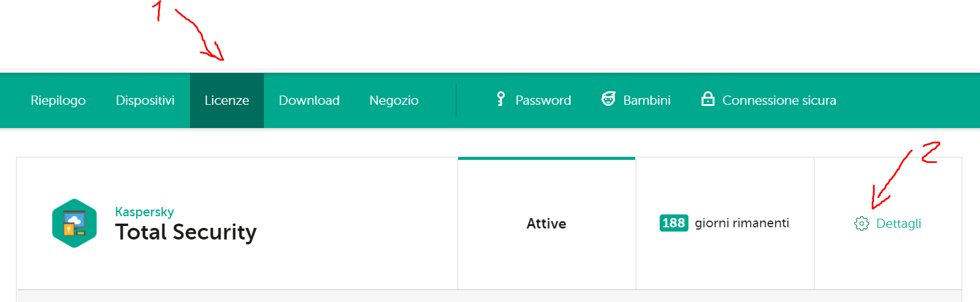The width and height of the screenshot is (980, 302).
Task: Click the gear icon next to Dettagli
Action: pos(861,224)
